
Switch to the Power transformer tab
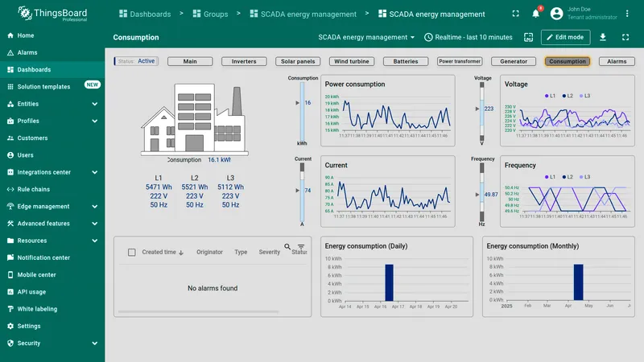(x=460, y=62)
